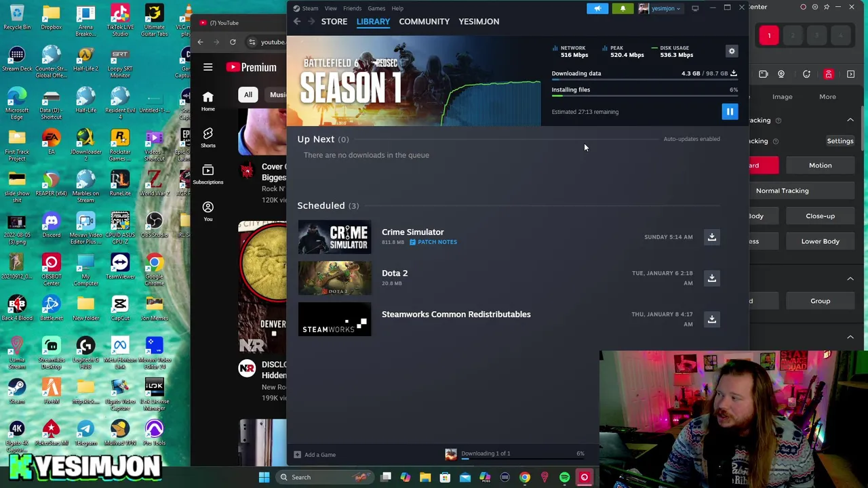Select the TeamViewer desktop shortcut
The image size is (868, 488).
120,267
